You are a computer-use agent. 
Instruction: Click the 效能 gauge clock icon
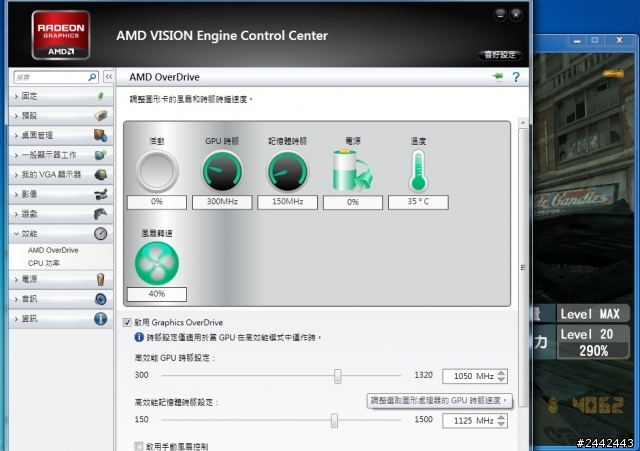coord(100,233)
